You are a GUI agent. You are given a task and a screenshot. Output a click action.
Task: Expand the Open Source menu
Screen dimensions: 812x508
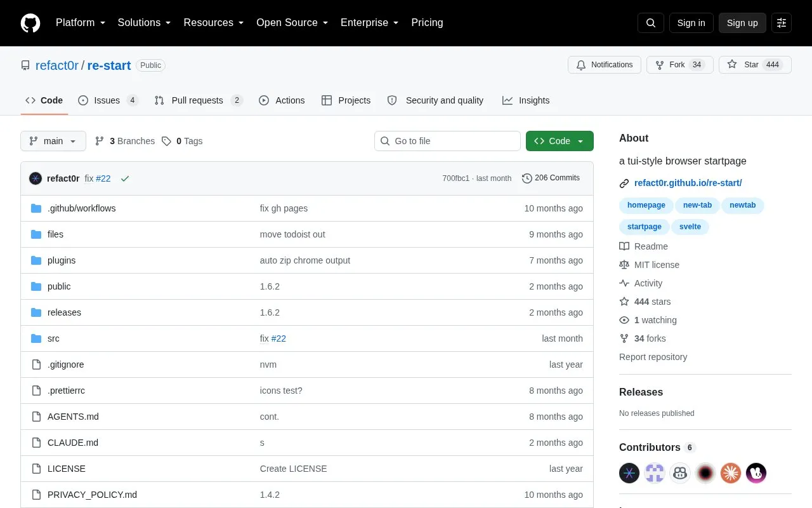[292, 23]
